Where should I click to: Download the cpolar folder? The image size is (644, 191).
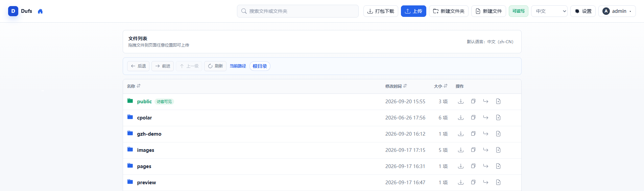[x=461, y=117]
